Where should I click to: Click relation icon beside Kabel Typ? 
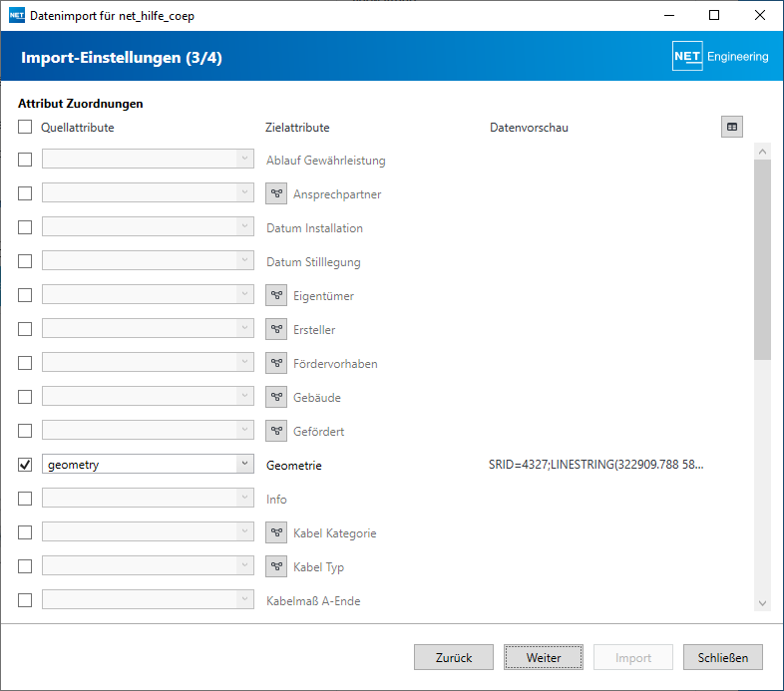(277, 567)
